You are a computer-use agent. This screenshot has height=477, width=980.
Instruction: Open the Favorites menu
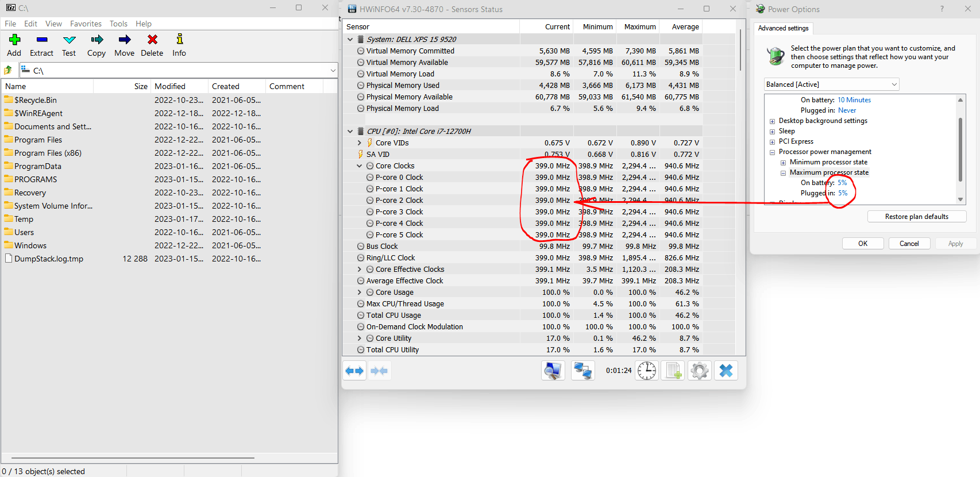tap(86, 24)
